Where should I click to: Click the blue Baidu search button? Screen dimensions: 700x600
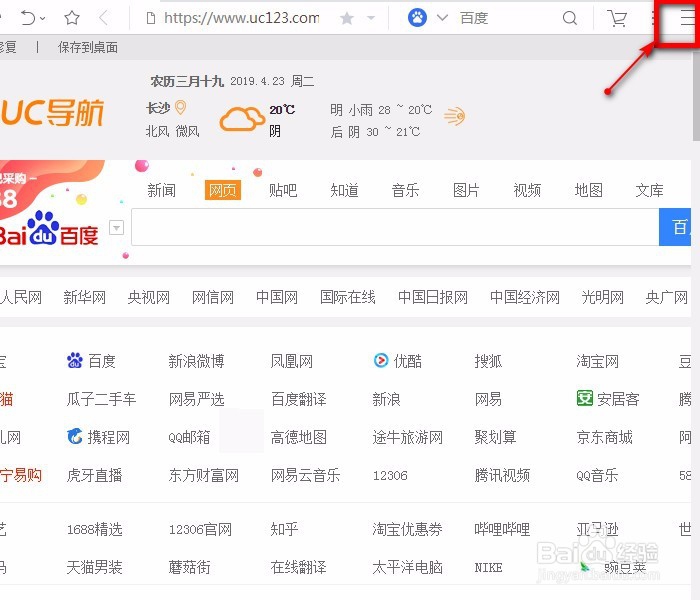pyautogui.click(x=675, y=227)
